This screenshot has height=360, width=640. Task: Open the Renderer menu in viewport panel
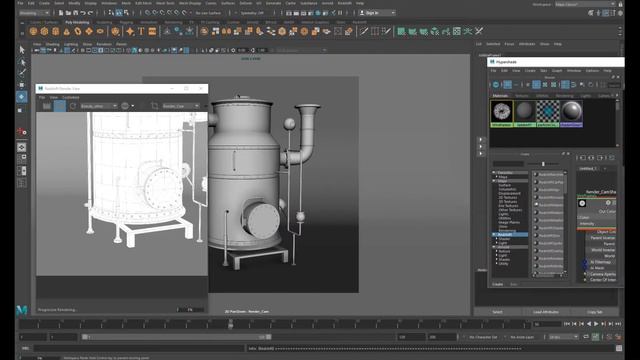pos(104,44)
